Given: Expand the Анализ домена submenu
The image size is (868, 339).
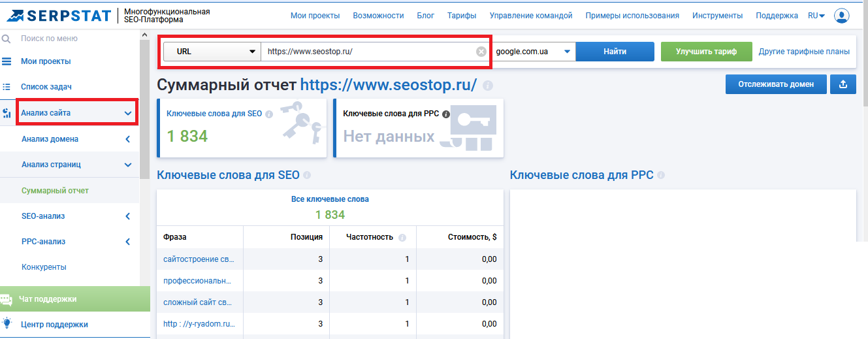Looking at the screenshot, I should click(x=128, y=139).
